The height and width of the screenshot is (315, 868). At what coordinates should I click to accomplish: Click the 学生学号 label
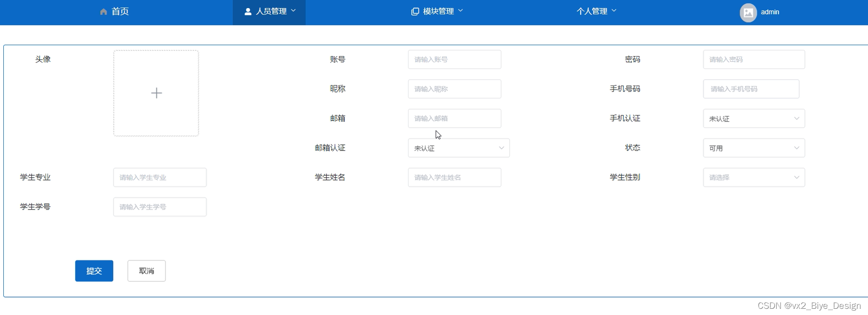(x=35, y=207)
